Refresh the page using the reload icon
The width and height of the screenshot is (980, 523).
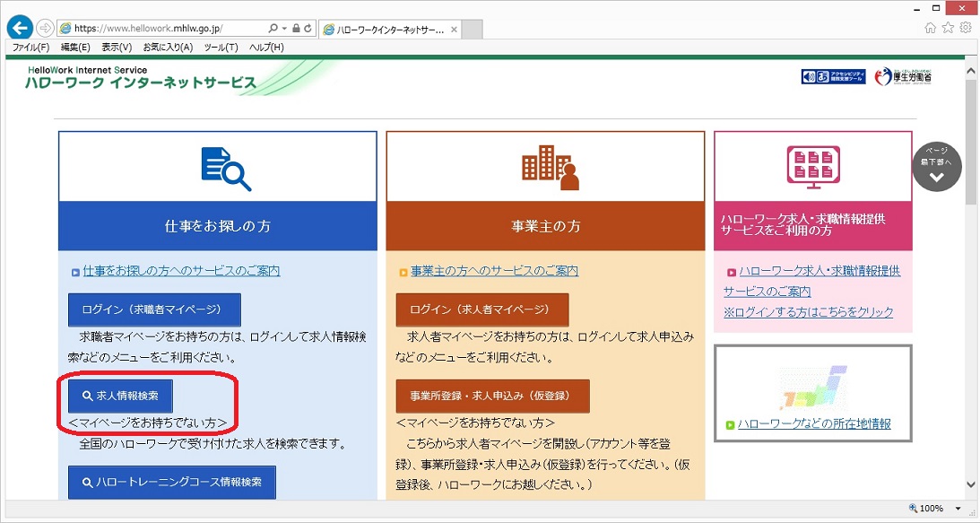[x=308, y=28]
